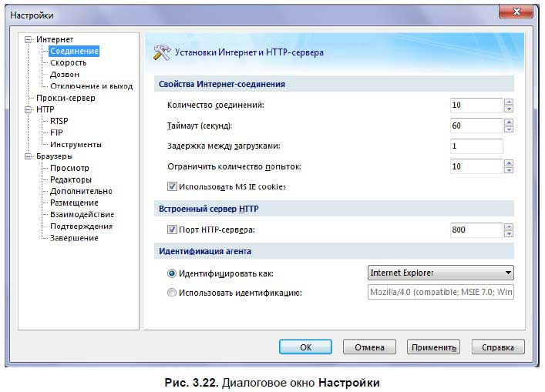Screen dimensions: 545x392
Task: Select the Интернет tree item label
Action: coord(55,39)
